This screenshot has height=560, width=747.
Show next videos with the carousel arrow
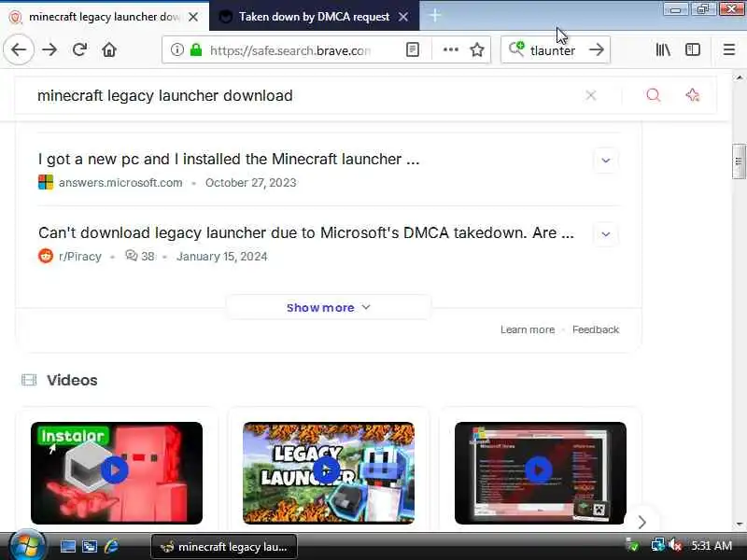(641, 522)
